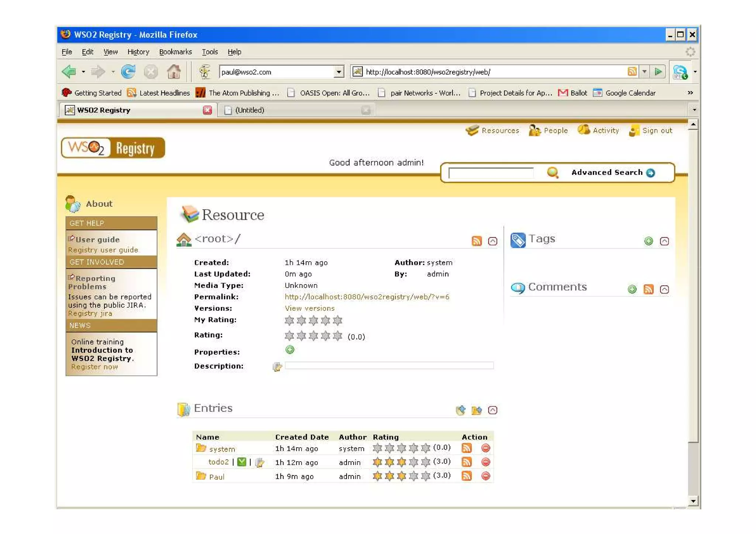The image size is (756, 534).
Task: Click the stop loading icon
Action: (x=151, y=72)
